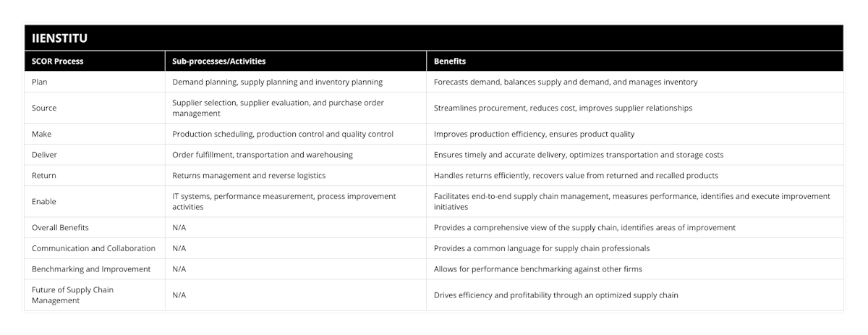Select the Future of Supply Chain Management cell
The image size is (868, 335).
[x=72, y=295]
